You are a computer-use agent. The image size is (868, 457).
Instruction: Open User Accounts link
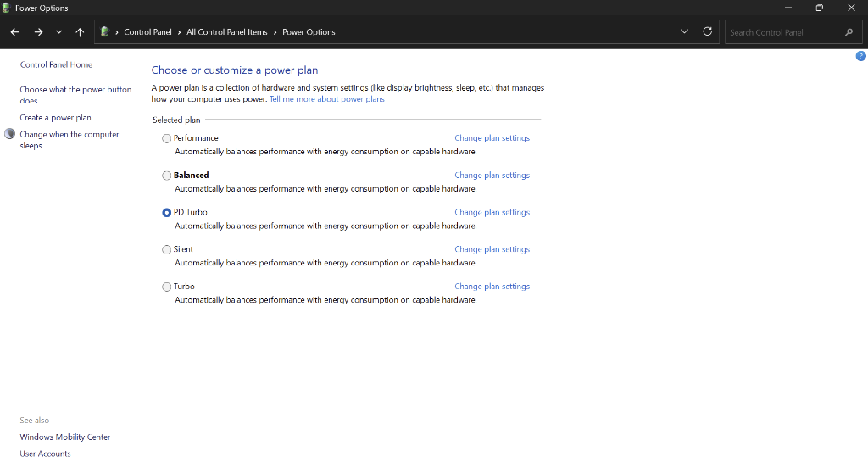pyautogui.click(x=46, y=454)
